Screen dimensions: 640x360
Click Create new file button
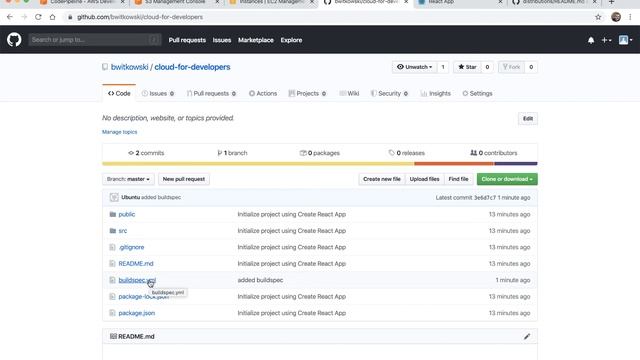(382, 179)
